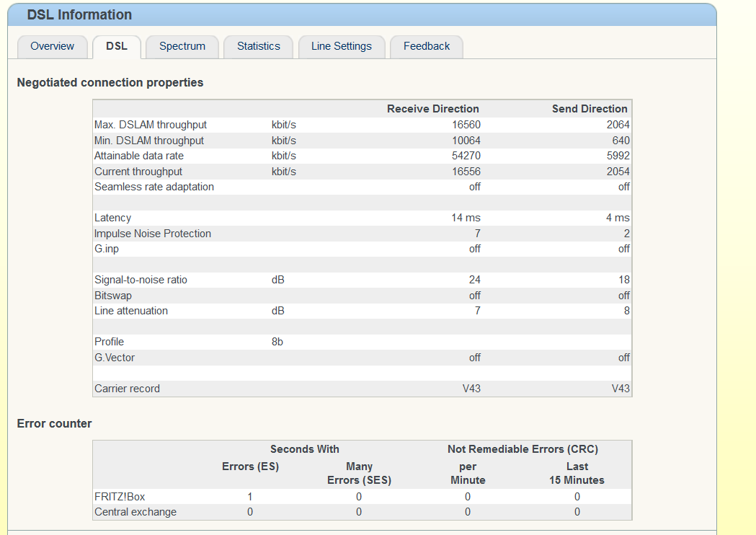Click the attainable data rate value 54270
This screenshot has height=535, width=756.
click(x=466, y=156)
